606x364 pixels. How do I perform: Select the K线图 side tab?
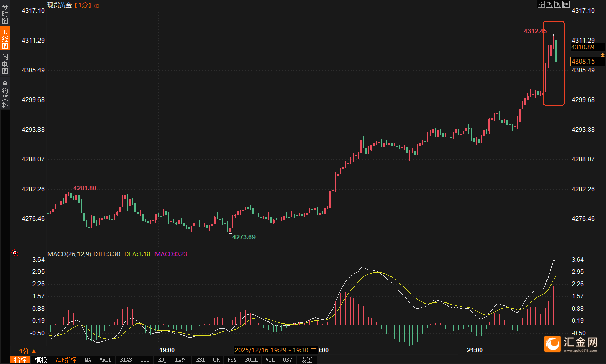5,38
